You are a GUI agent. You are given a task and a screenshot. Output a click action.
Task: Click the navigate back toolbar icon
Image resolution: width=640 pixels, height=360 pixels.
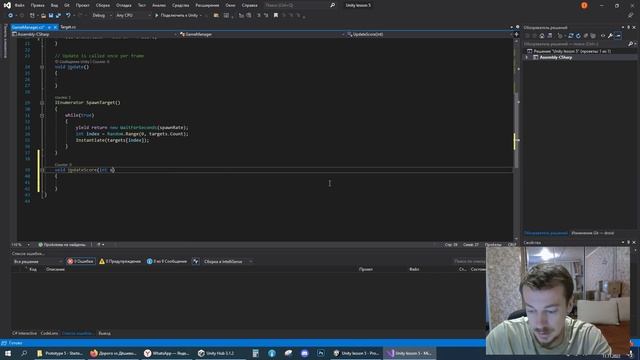[x=11, y=16]
